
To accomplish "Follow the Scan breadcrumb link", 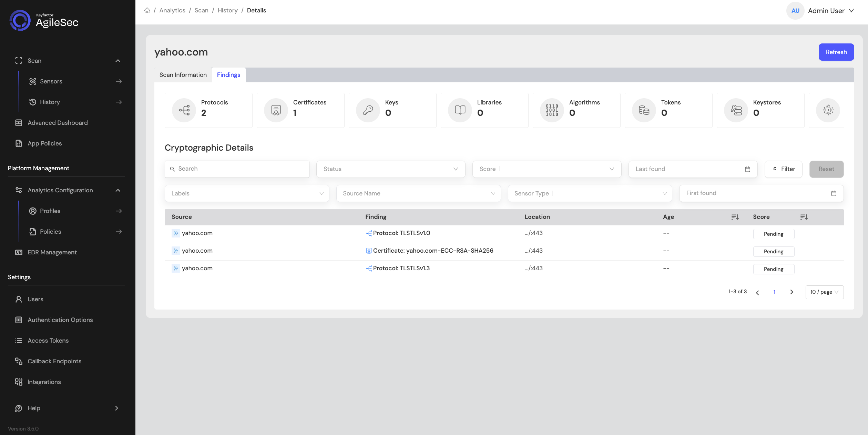I will [202, 10].
